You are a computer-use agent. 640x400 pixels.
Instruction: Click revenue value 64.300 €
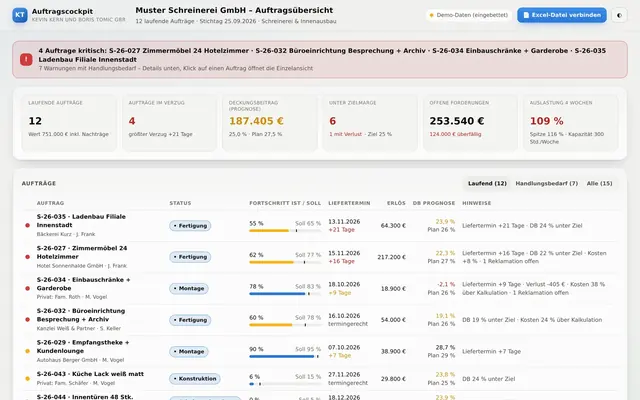[x=393, y=226]
